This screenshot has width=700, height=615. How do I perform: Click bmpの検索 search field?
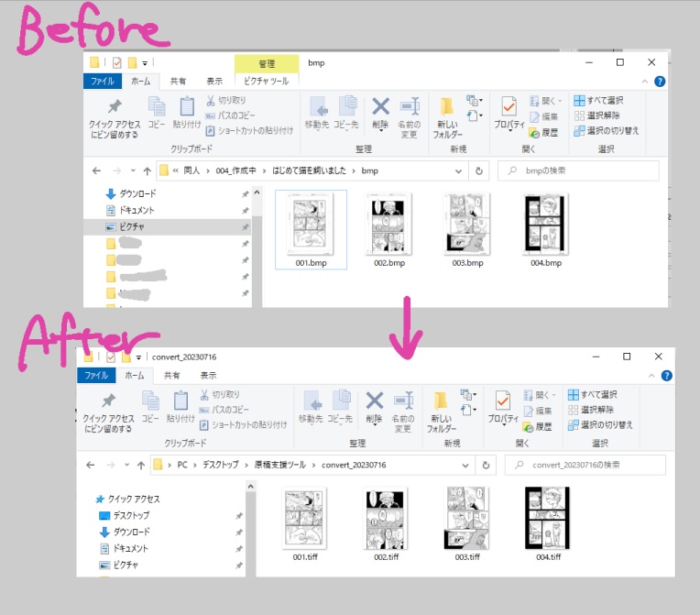[x=578, y=170]
